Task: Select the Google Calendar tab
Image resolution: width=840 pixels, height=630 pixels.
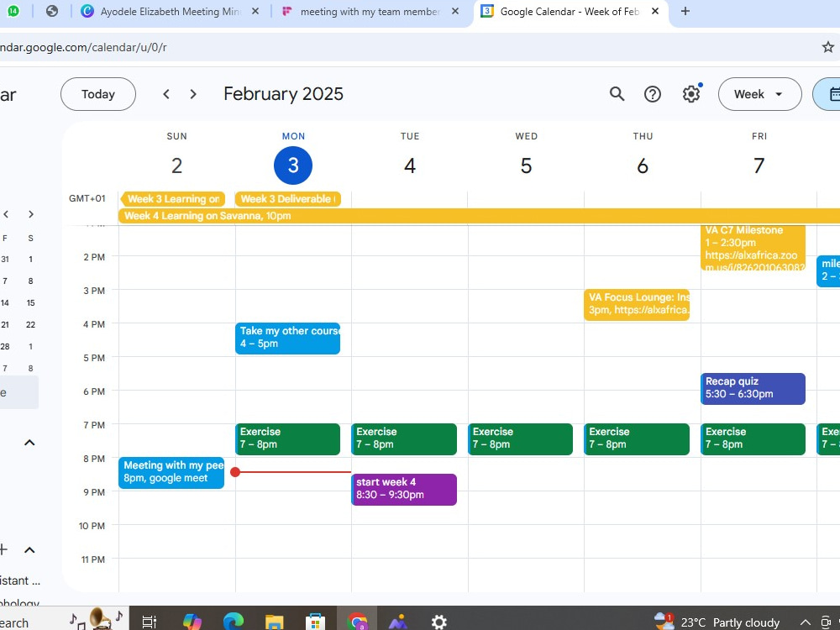Action: pyautogui.click(x=570, y=11)
